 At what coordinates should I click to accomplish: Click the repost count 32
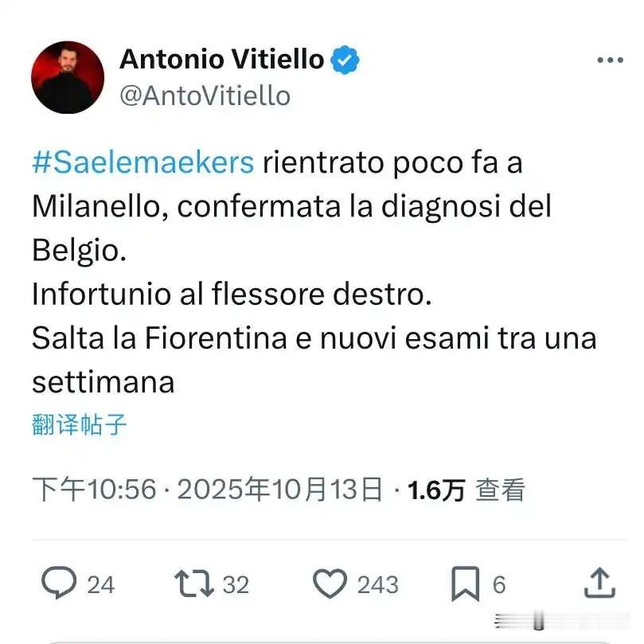coord(236,584)
